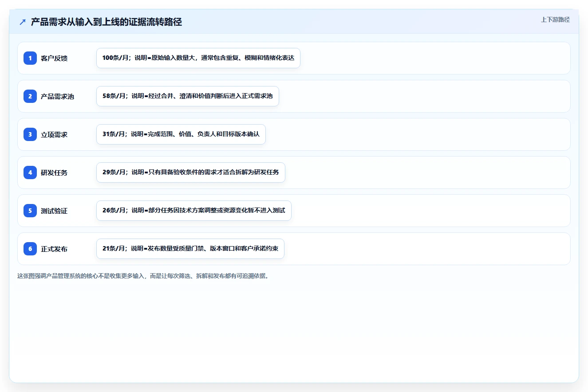Screen dimensions: 588x392
Task: Select step badge number 6
Action: [30, 249]
